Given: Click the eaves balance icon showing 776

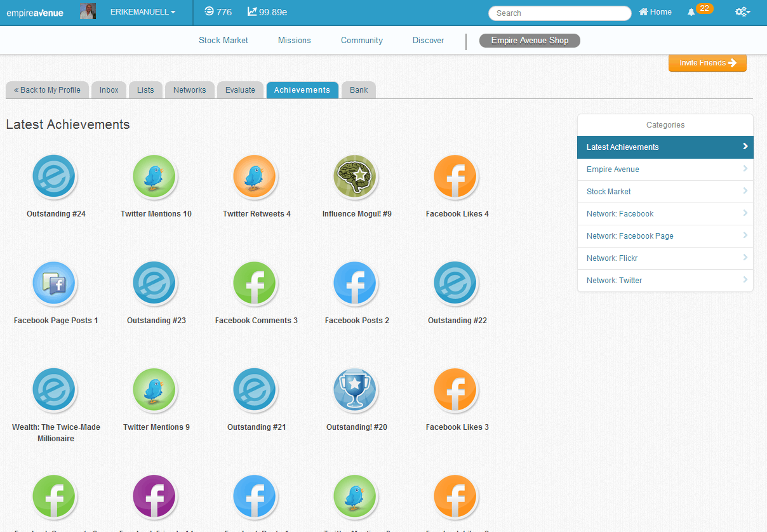Looking at the screenshot, I should point(209,11).
